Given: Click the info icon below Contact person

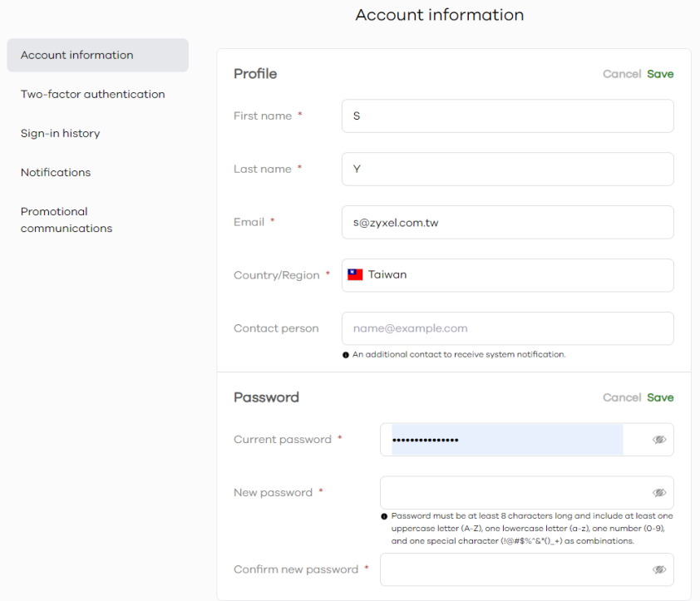Looking at the screenshot, I should tap(346, 355).
